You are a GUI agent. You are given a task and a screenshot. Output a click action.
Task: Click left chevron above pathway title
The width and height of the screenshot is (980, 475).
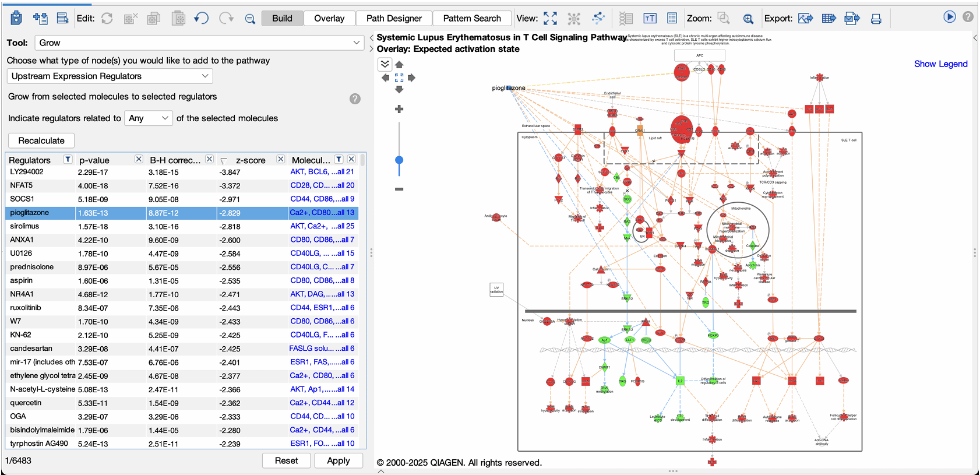pyautogui.click(x=372, y=37)
